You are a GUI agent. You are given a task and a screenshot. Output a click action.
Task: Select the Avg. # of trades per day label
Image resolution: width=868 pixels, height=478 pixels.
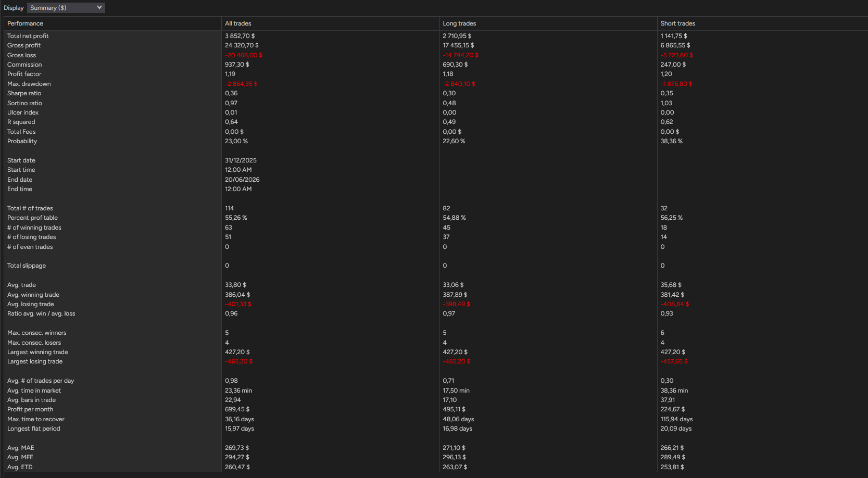pos(41,381)
